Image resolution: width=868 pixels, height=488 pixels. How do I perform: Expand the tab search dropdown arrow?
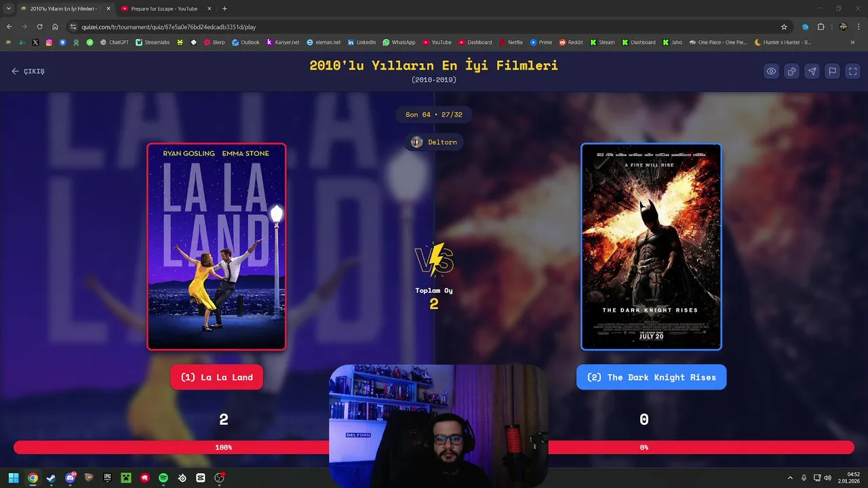[x=8, y=9]
